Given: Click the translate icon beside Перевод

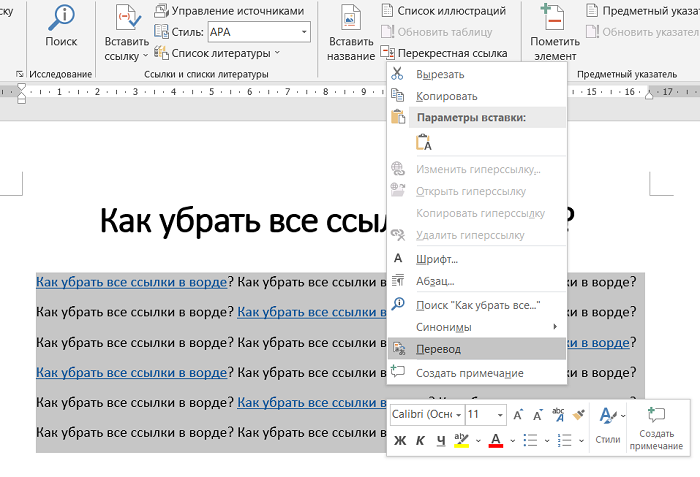Looking at the screenshot, I should coord(398,348).
